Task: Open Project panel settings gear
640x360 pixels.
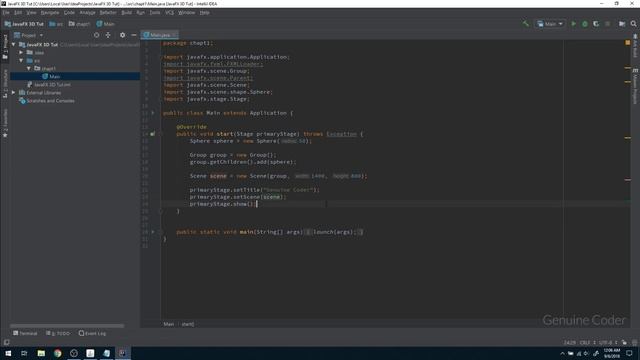Action: [122, 35]
